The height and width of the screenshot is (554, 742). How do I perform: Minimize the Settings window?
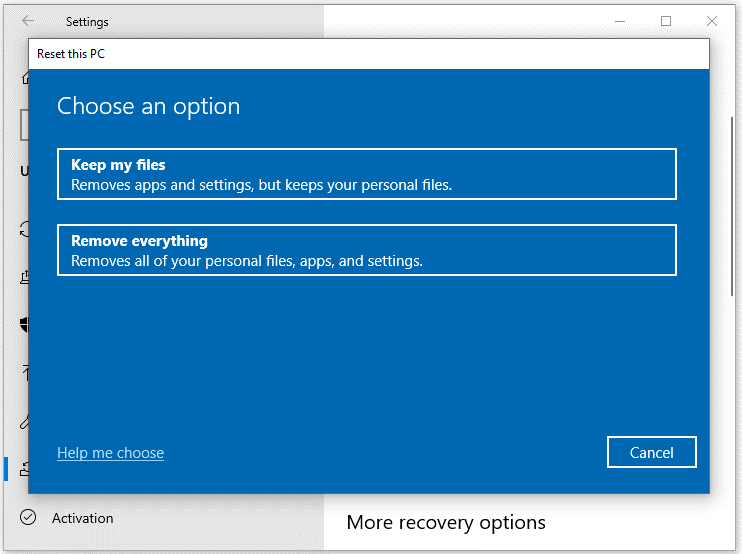(620, 21)
